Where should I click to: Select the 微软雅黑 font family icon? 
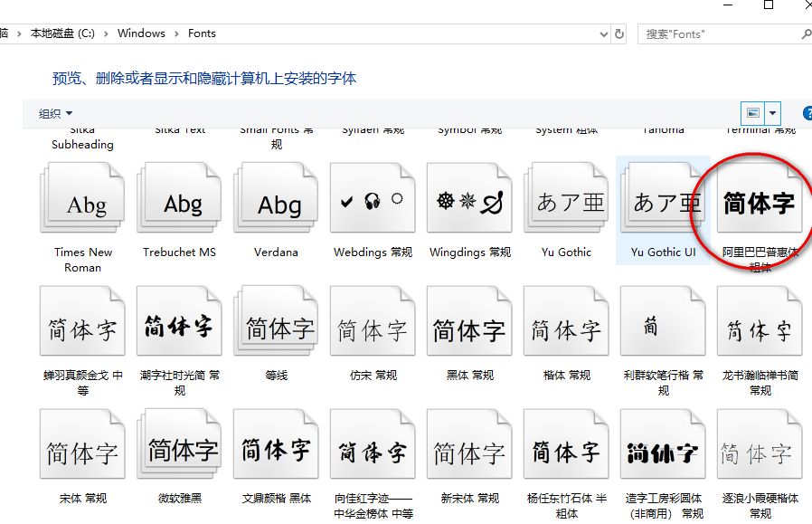[180, 450]
